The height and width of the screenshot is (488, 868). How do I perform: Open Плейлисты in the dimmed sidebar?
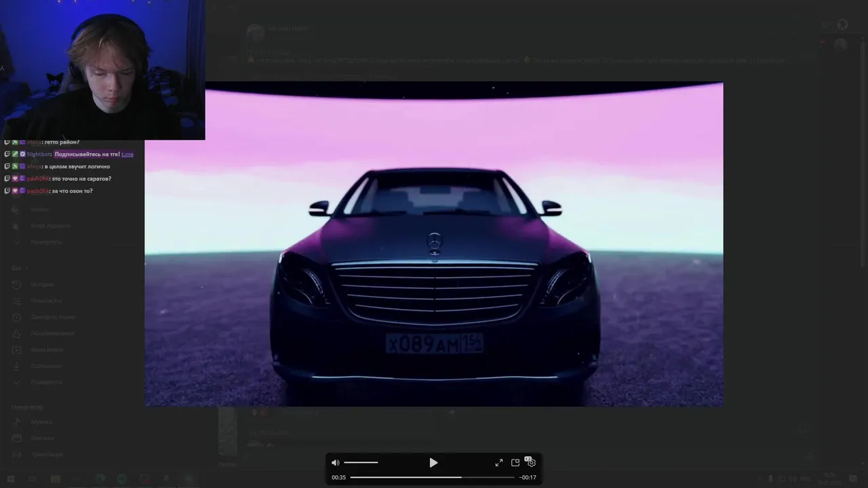pyautogui.click(x=46, y=301)
